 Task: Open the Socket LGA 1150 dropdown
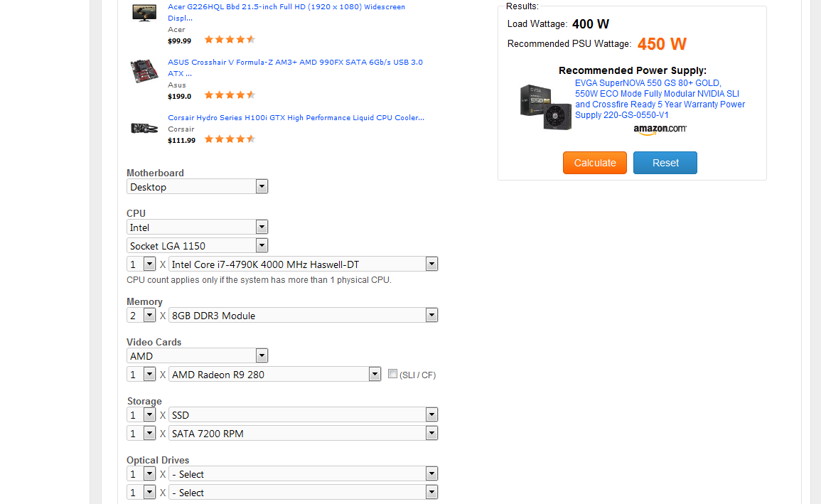point(198,245)
